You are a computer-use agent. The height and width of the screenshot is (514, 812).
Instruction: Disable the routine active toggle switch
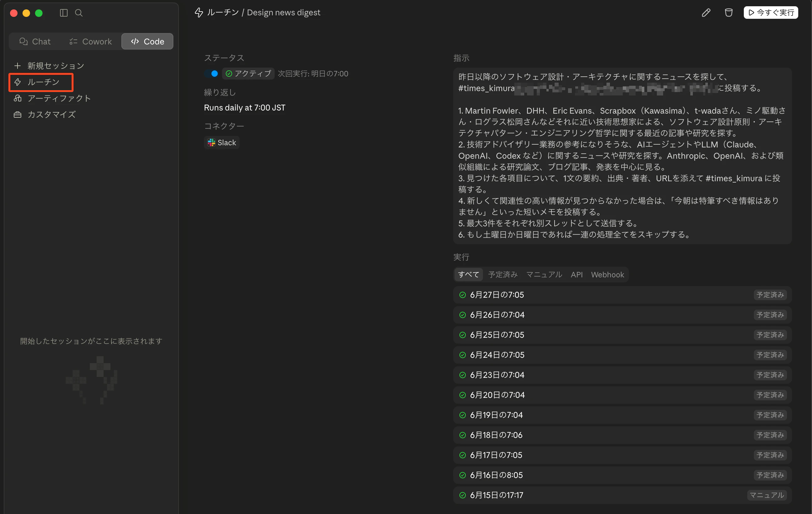211,73
